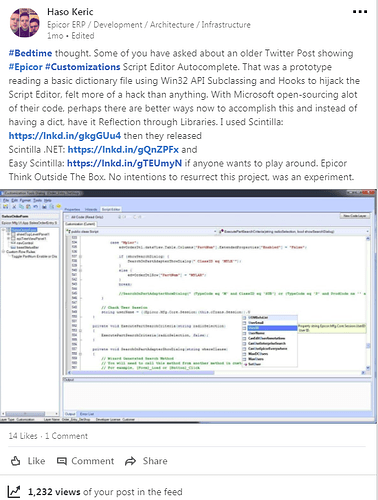Click the Share arrow icon
The width and height of the screenshot is (378, 500).
click(130, 461)
